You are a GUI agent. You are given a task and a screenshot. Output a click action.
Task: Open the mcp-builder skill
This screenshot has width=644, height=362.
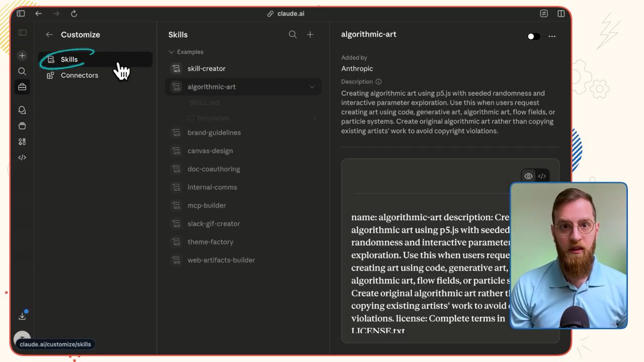pyautogui.click(x=243, y=205)
